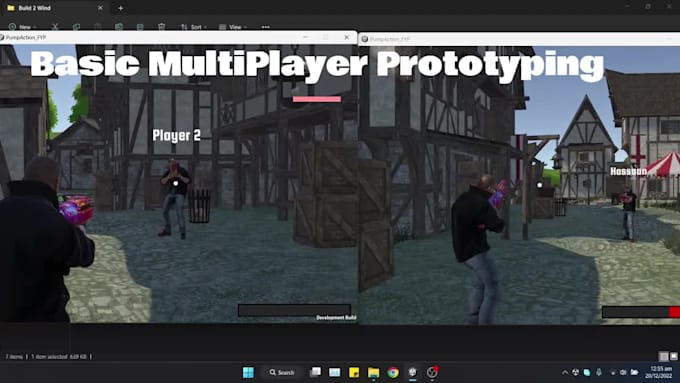Click the Delete trash icon in Explorer toolbar
This screenshot has height=383, width=680.
pyautogui.click(x=161, y=27)
